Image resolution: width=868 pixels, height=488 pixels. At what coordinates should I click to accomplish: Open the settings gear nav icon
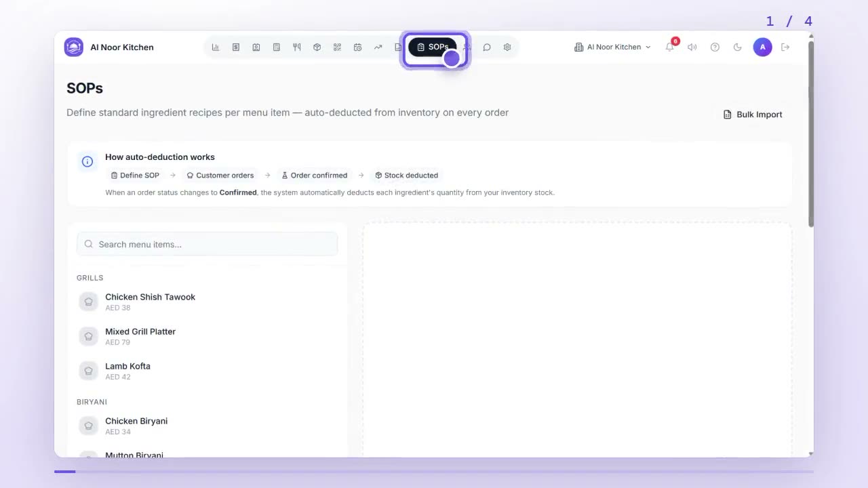pyautogui.click(x=507, y=47)
